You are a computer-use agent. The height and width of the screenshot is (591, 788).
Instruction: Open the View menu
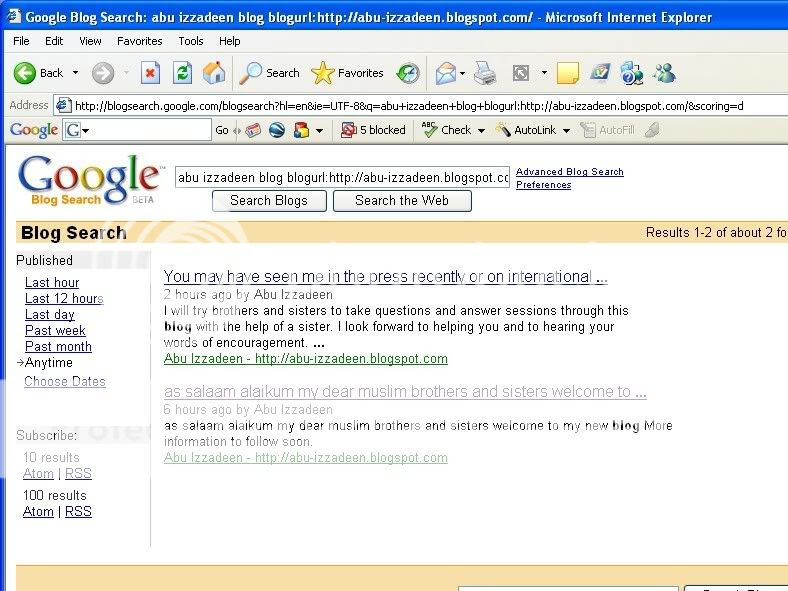click(90, 41)
